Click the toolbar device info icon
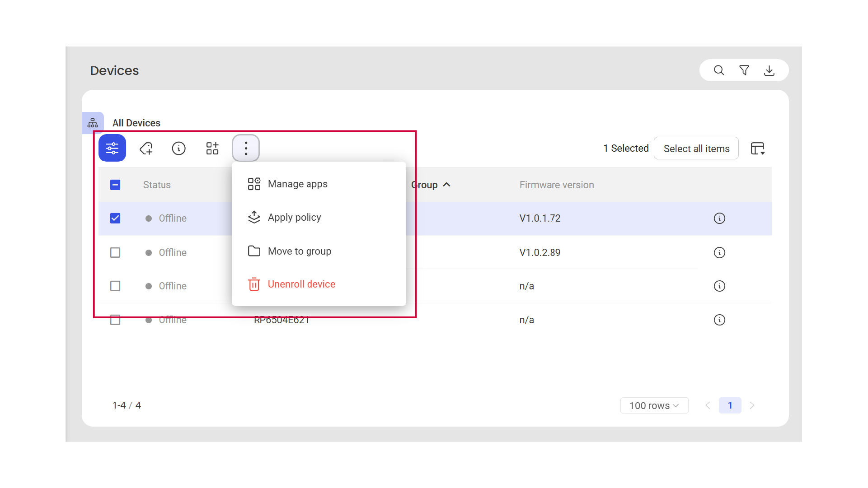This screenshot has width=868, height=488. coord(179,148)
